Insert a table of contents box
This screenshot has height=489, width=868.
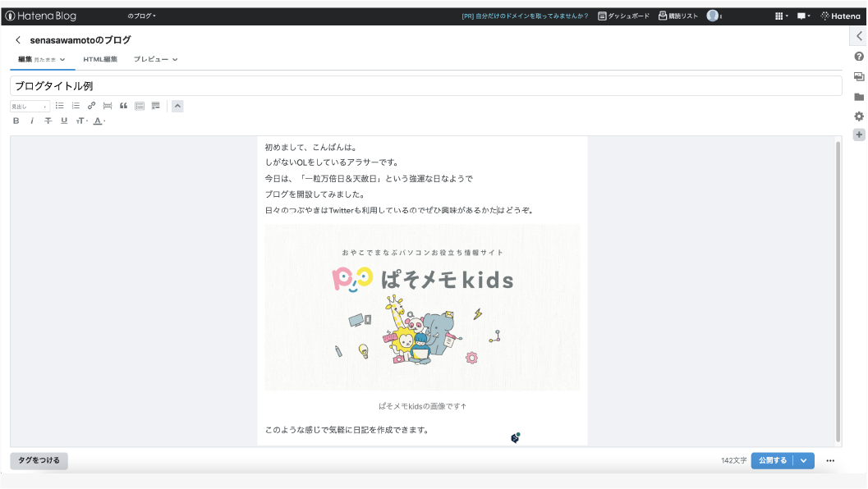coord(140,106)
